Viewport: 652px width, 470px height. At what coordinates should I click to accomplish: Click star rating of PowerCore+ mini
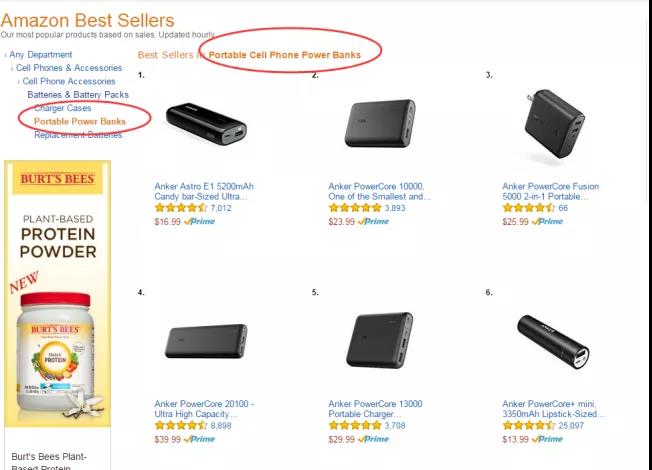[529, 426]
